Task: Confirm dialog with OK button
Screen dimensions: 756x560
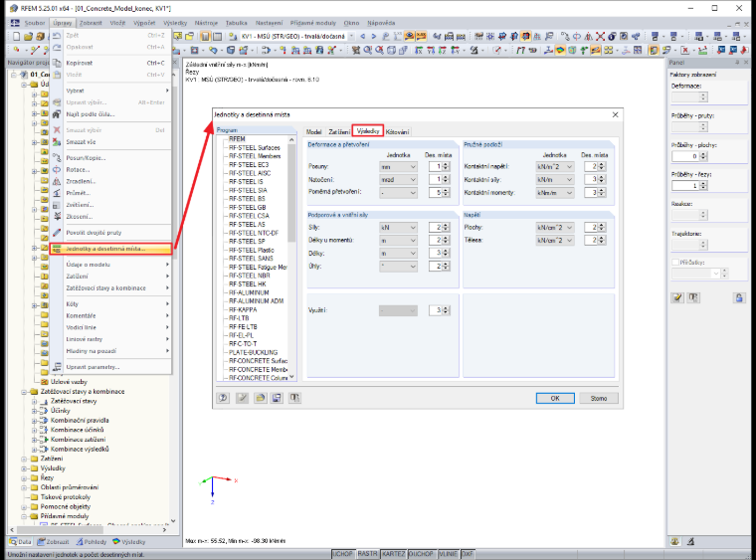Action: 555,398
